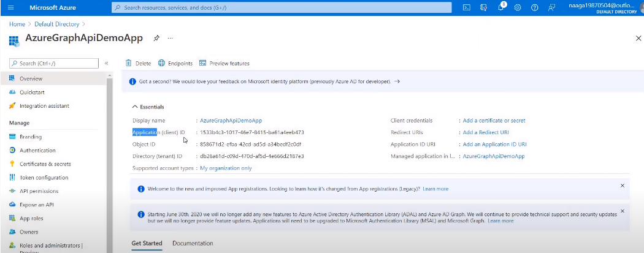The image size is (644, 253).
Task: Open the My organization only link
Action: pos(226,168)
